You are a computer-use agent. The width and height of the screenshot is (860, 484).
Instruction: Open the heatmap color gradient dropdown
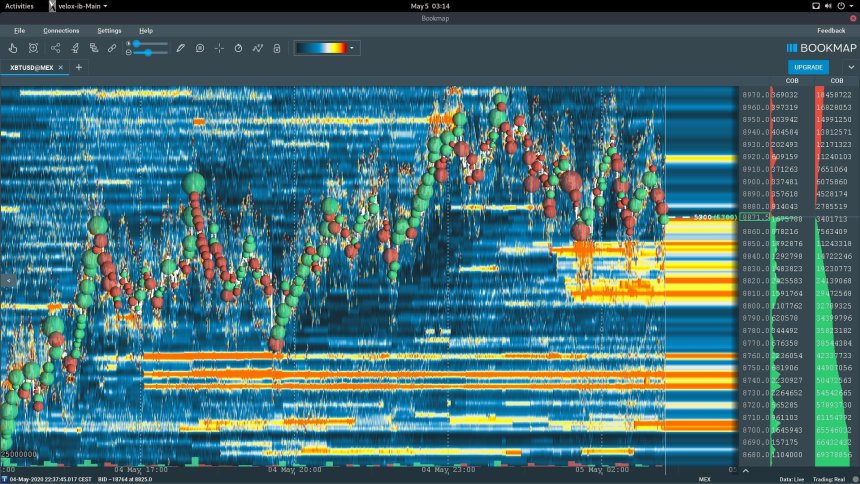pyautogui.click(x=351, y=47)
